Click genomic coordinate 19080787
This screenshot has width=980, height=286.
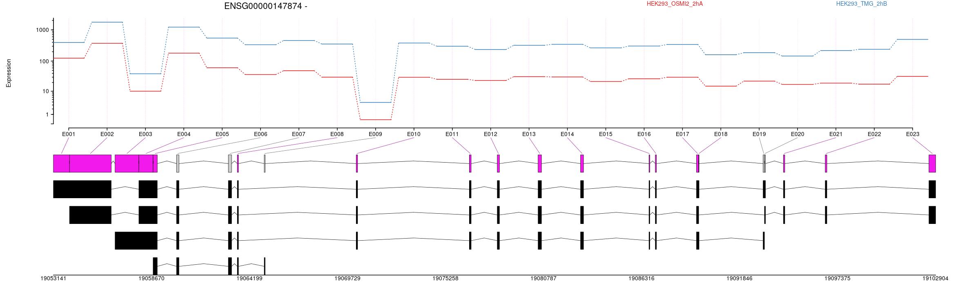point(543,279)
